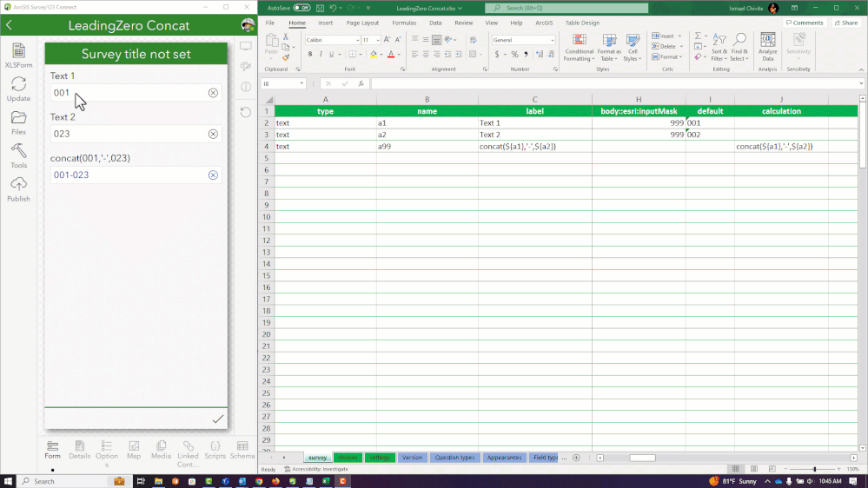Switch to the choices sheet tab

[x=348, y=458]
